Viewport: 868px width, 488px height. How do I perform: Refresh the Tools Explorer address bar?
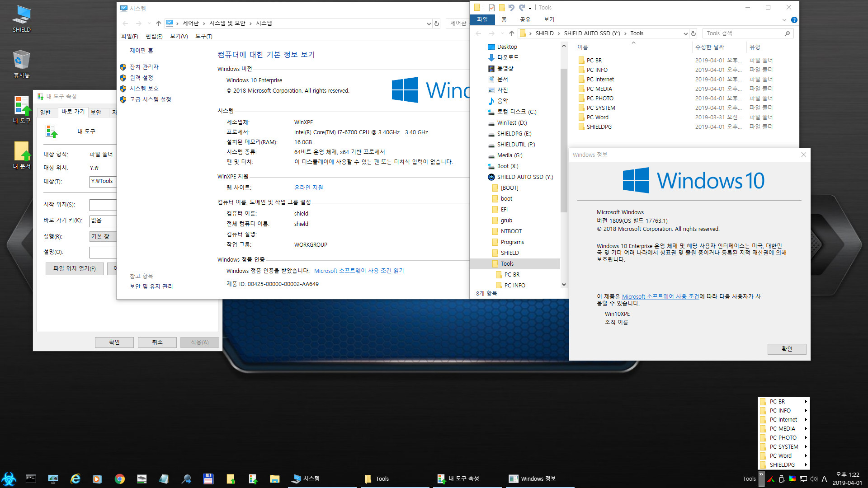click(693, 33)
